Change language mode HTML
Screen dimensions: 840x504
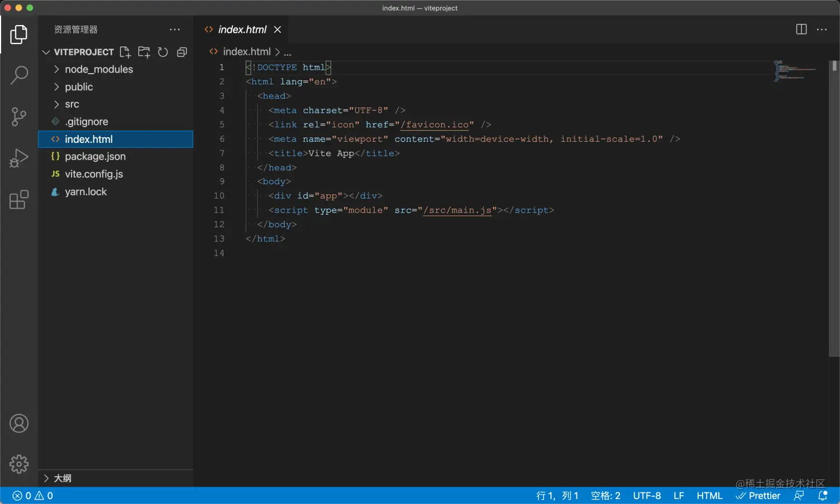[709, 496]
